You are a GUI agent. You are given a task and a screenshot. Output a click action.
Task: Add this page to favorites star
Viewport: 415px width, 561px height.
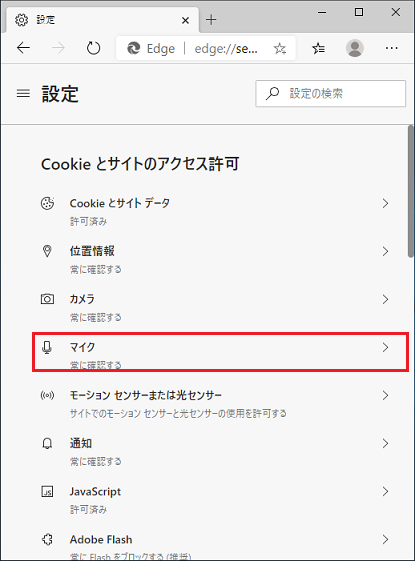pyautogui.click(x=280, y=48)
